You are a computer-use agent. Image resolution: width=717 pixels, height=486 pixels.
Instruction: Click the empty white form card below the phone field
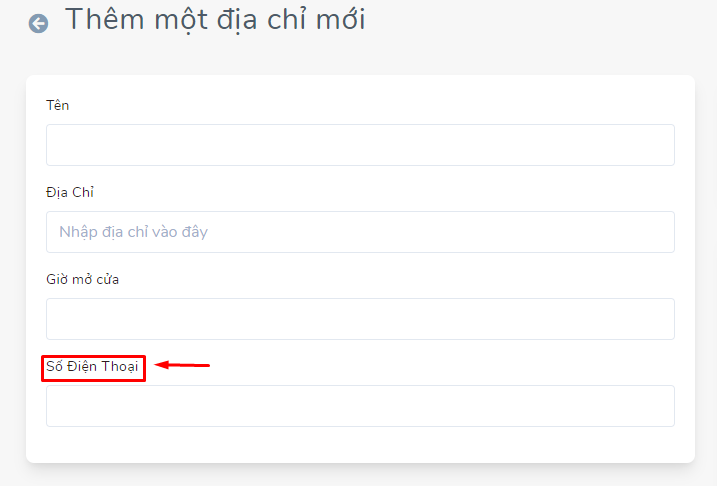(x=360, y=444)
